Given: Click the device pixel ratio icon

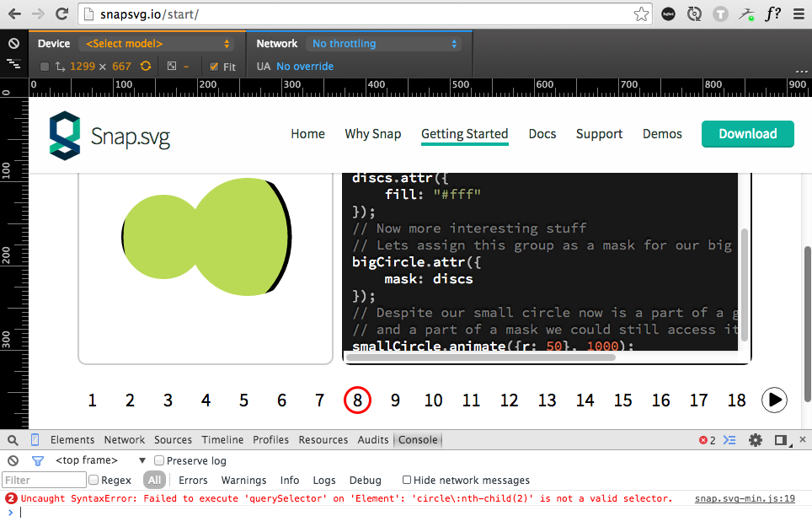Looking at the screenshot, I should (x=172, y=66).
